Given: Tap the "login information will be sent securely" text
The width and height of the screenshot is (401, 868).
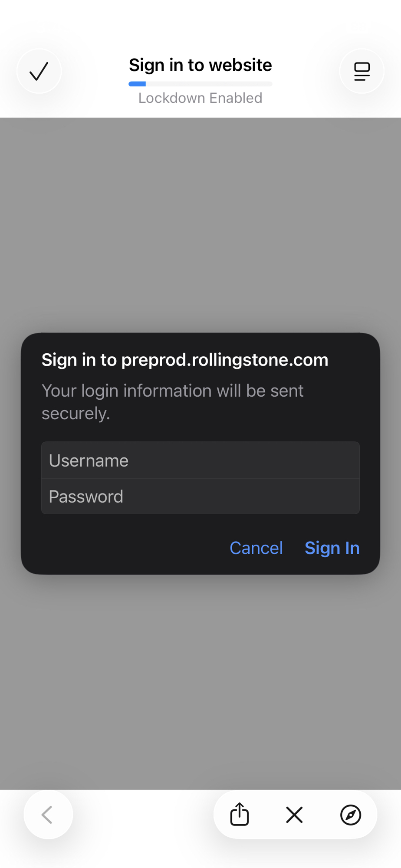Looking at the screenshot, I should click(x=172, y=402).
